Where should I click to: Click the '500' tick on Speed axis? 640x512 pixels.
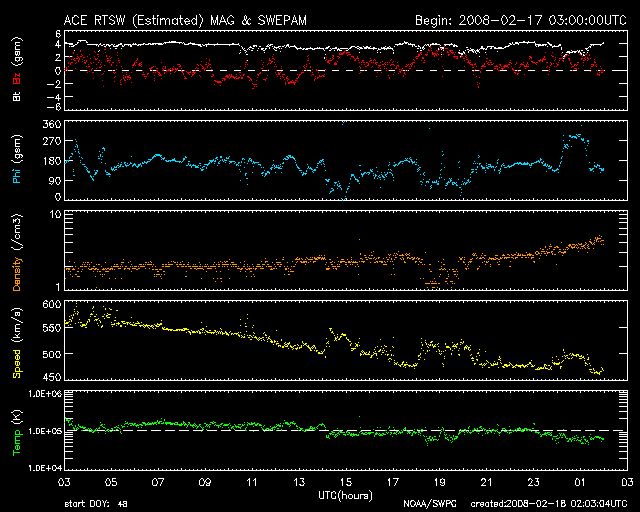click(x=51, y=354)
